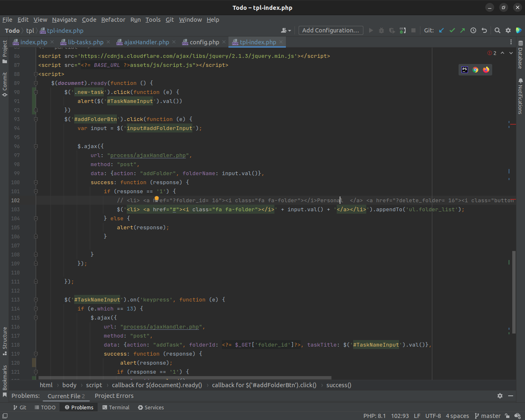The height and width of the screenshot is (420, 525).
Task: Open file in Chrome browser icon
Action: pos(475,70)
